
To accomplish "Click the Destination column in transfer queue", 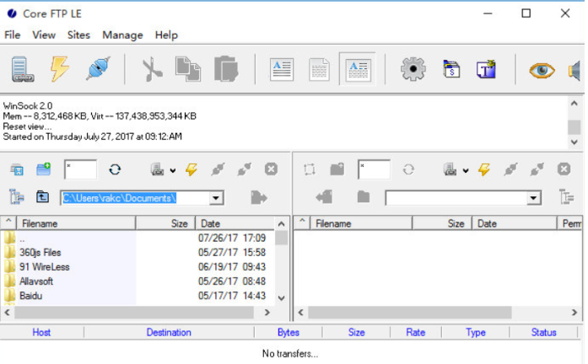I will (x=169, y=332).
